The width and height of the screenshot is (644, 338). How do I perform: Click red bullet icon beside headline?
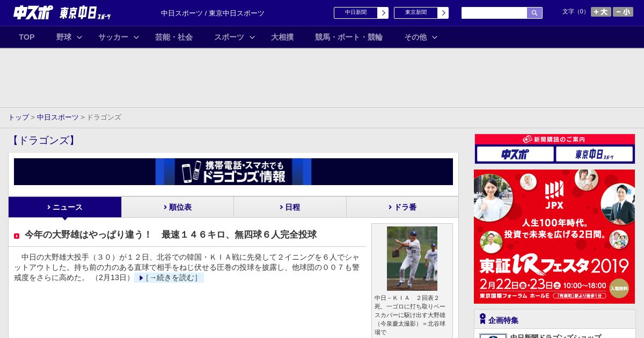tap(17, 236)
